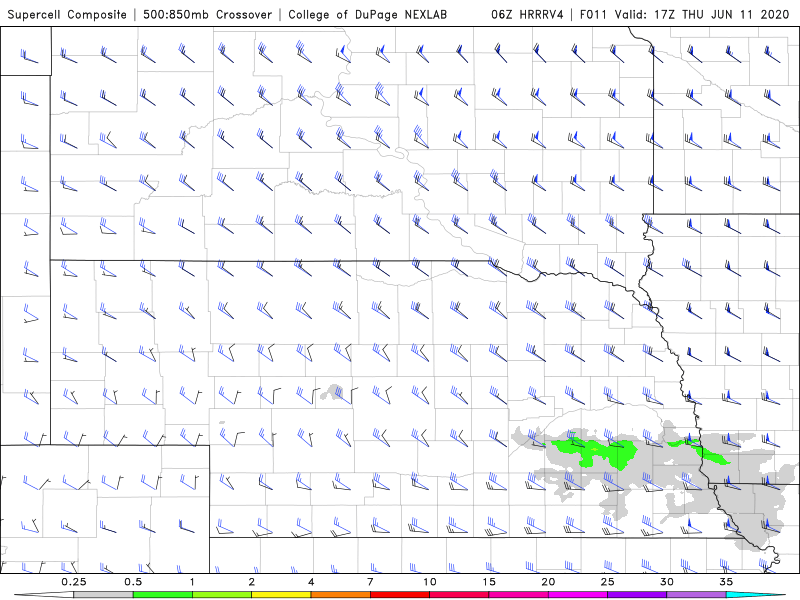Select the cyan color bar end above 35
Screen dimensions: 800x600
[x=755, y=595]
